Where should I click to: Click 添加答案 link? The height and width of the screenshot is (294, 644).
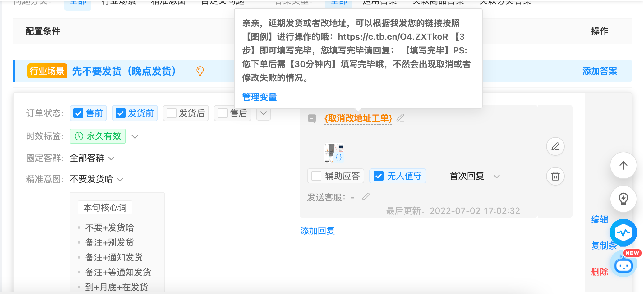600,71
